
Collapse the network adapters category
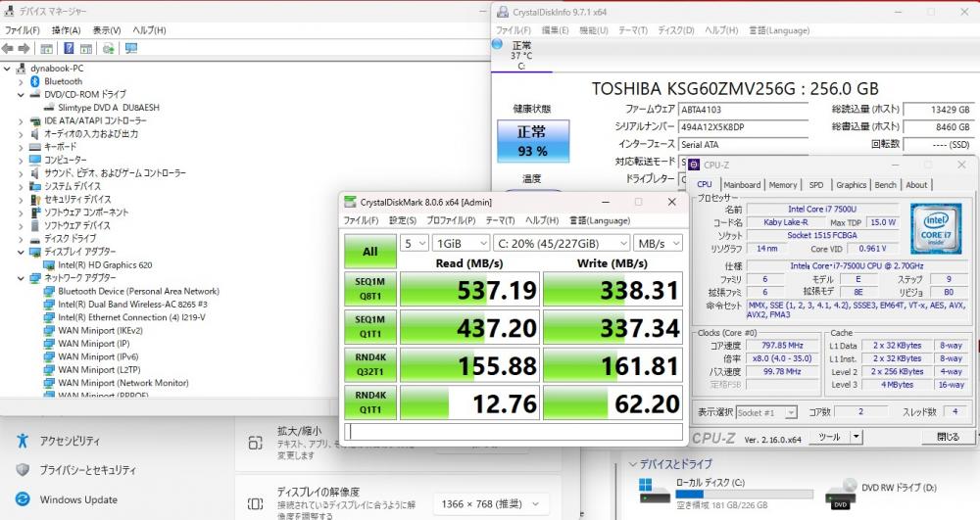coord(21,278)
